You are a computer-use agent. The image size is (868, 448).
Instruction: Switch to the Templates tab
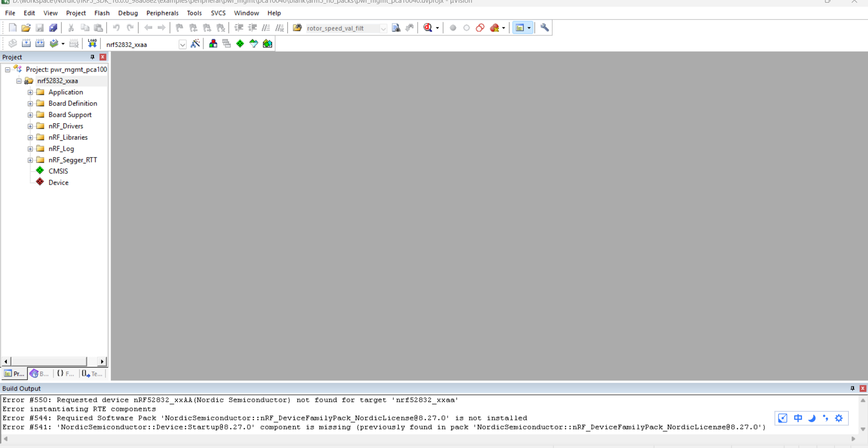pyautogui.click(x=92, y=374)
